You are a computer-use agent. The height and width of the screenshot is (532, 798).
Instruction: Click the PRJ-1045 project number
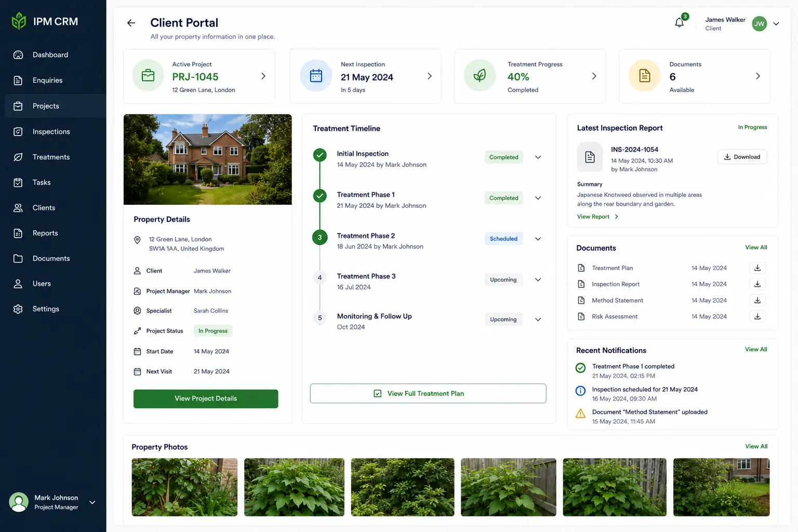(195, 77)
